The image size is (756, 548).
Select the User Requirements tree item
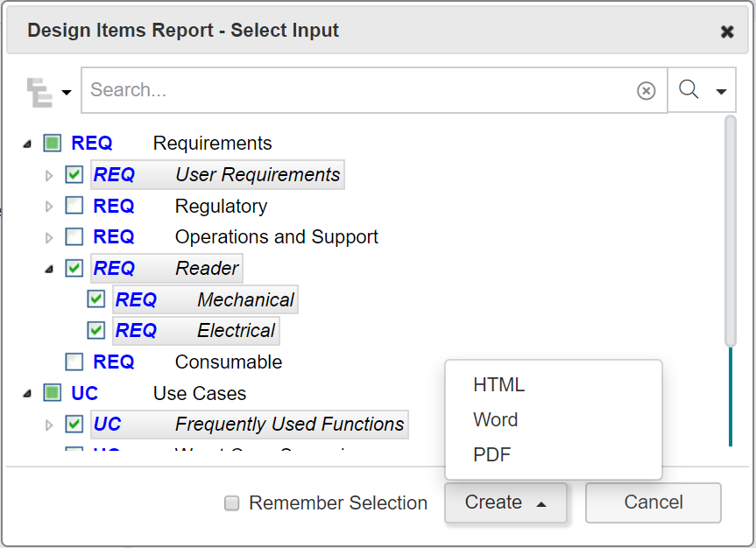217,174
